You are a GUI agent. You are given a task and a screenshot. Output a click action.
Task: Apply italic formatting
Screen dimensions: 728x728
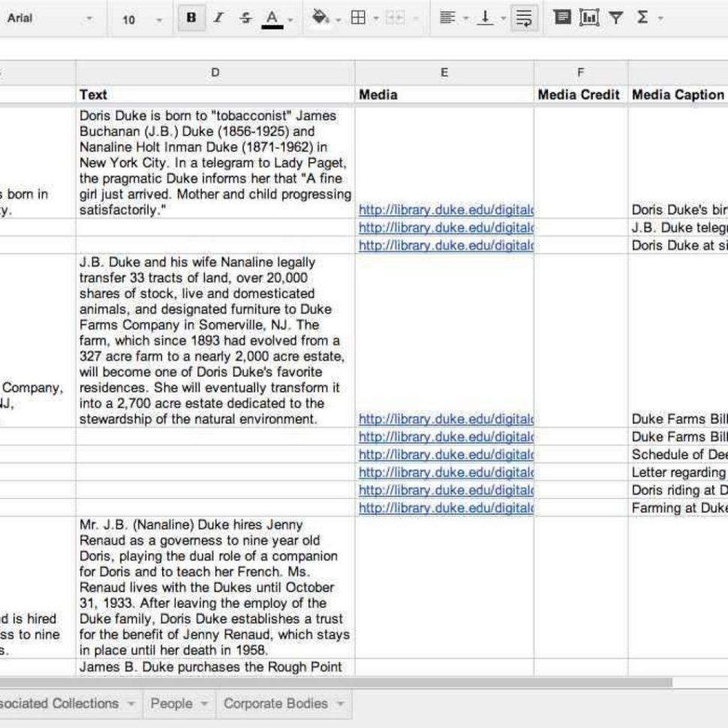click(x=218, y=19)
